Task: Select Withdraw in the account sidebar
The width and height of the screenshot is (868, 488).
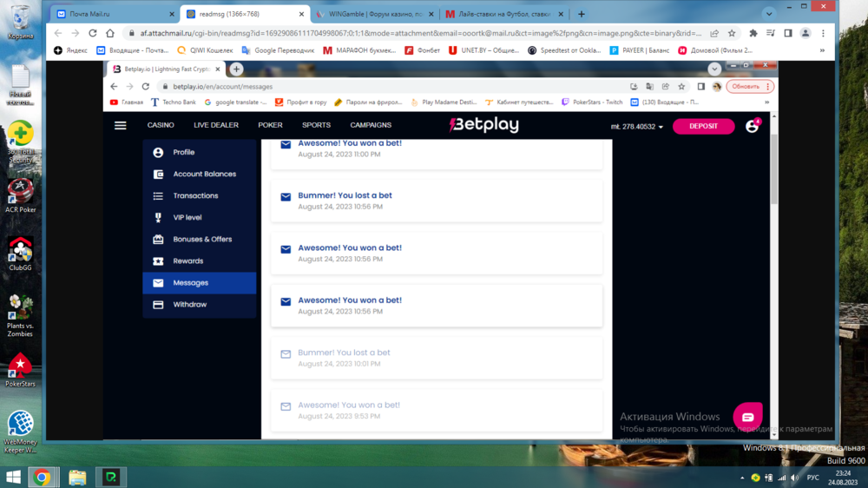Action: pyautogui.click(x=189, y=305)
